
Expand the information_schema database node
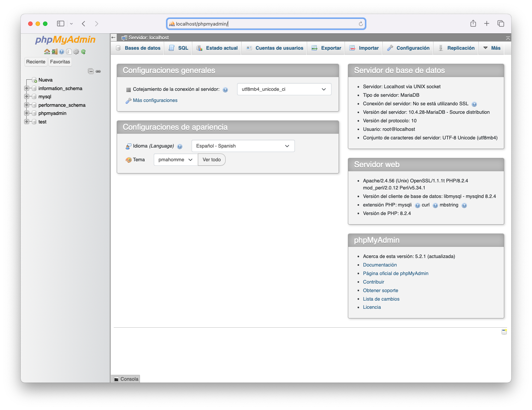[x=27, y=88]
